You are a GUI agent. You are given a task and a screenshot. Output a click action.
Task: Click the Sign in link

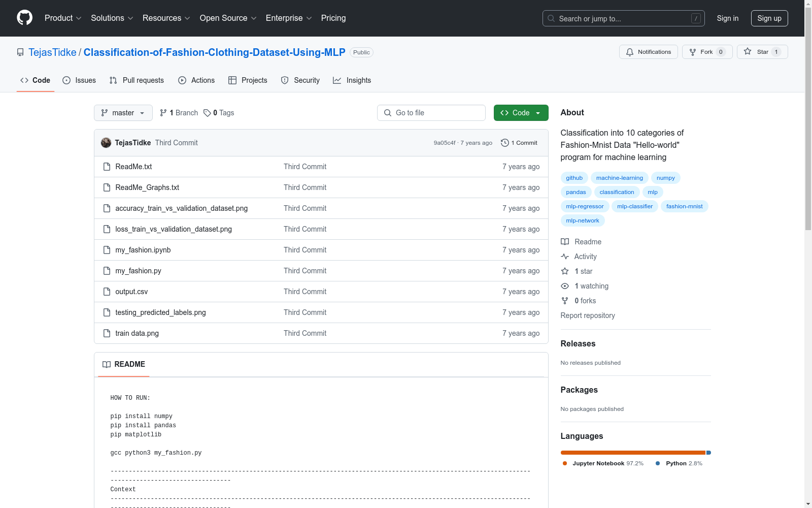click(728, 18)
